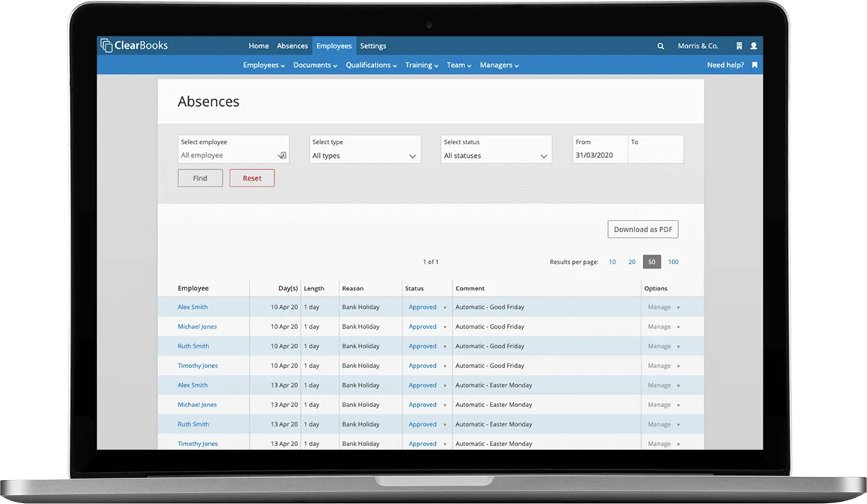Screen dimensions: 867x504
Task: Open Ruth Smith on the Easter Monday row
Action: tap(193, 424)
